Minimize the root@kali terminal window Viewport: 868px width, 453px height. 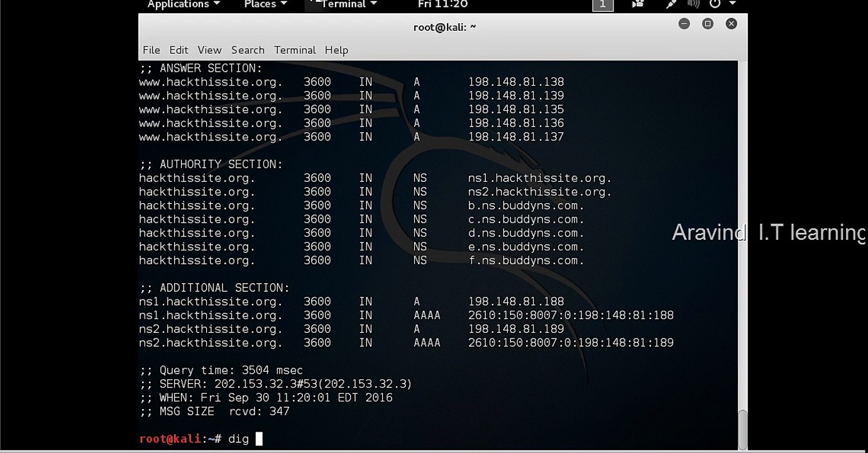(684, 24)
